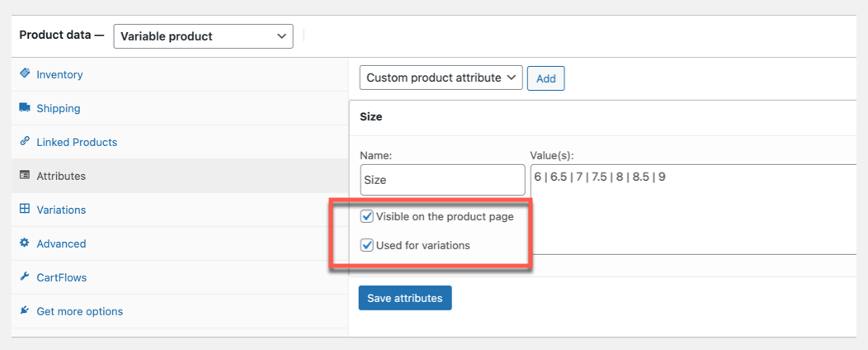Toggle the Used for variations checkbox
The width and height of the screenshot is (868, 350).
(367, 245)
